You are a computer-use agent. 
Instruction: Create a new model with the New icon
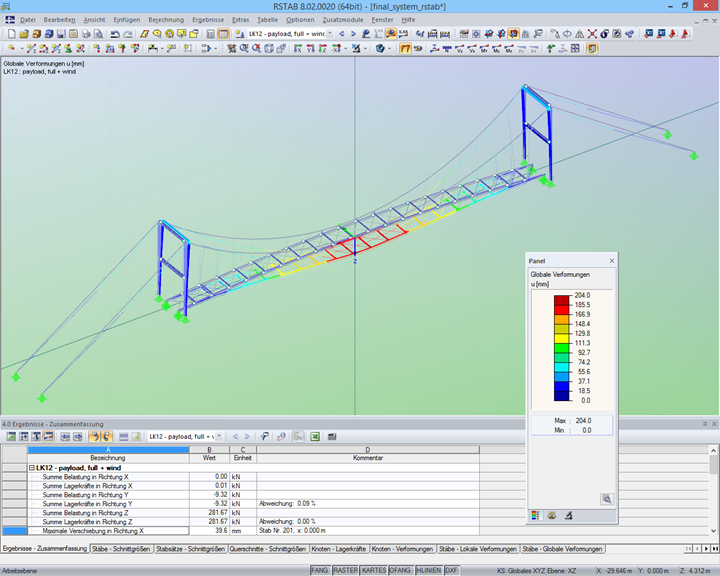pyautogui.click(x=11, y=34)
